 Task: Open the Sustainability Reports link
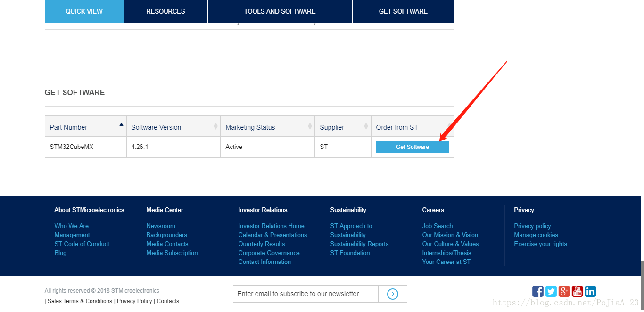360,244
